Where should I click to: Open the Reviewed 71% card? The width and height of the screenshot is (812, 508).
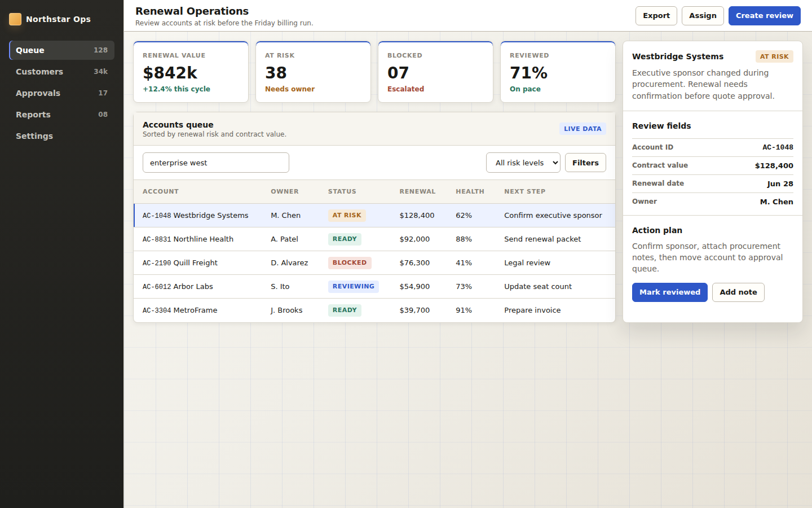558,72
